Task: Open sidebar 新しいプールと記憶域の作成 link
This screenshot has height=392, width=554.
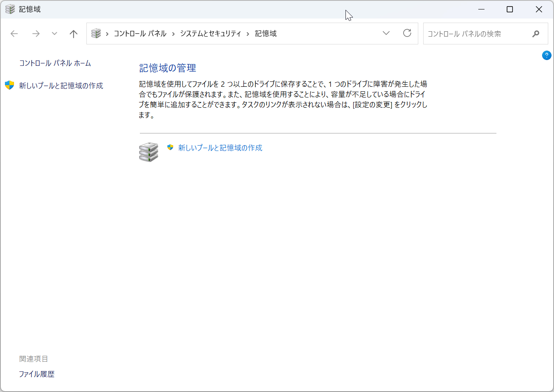Action: [x=61, y=86]
